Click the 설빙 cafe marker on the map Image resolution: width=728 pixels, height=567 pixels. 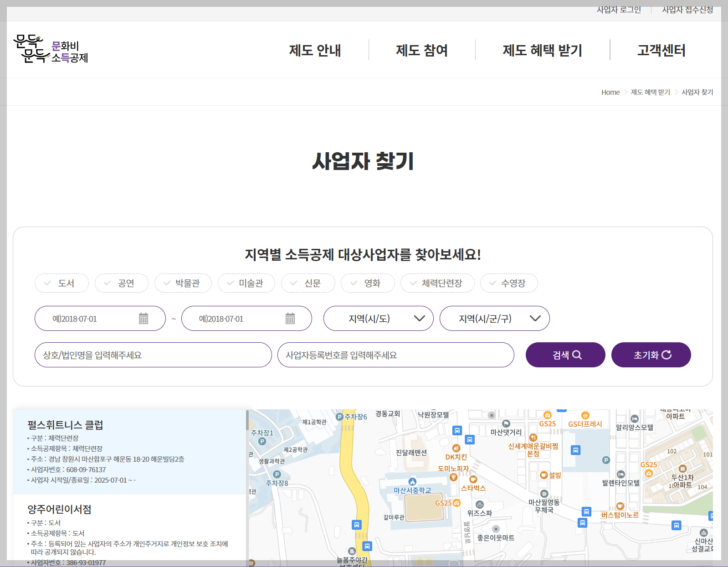(543, 475)
